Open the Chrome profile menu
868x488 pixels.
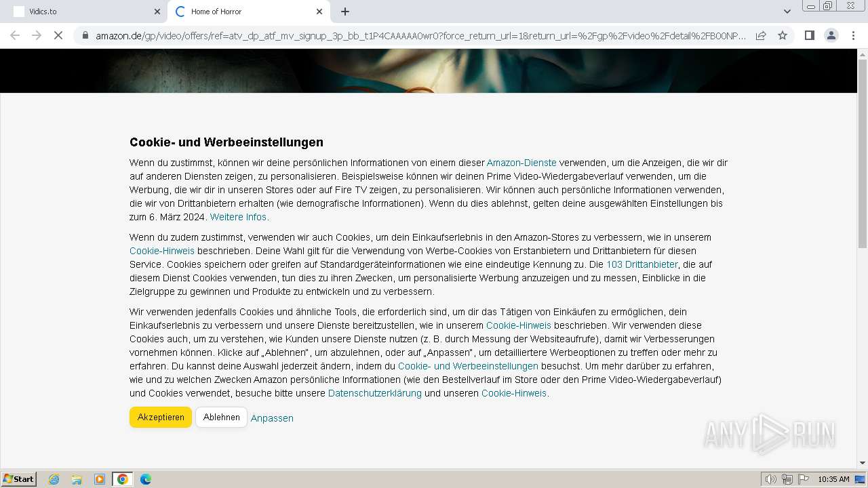click(831, 35)
